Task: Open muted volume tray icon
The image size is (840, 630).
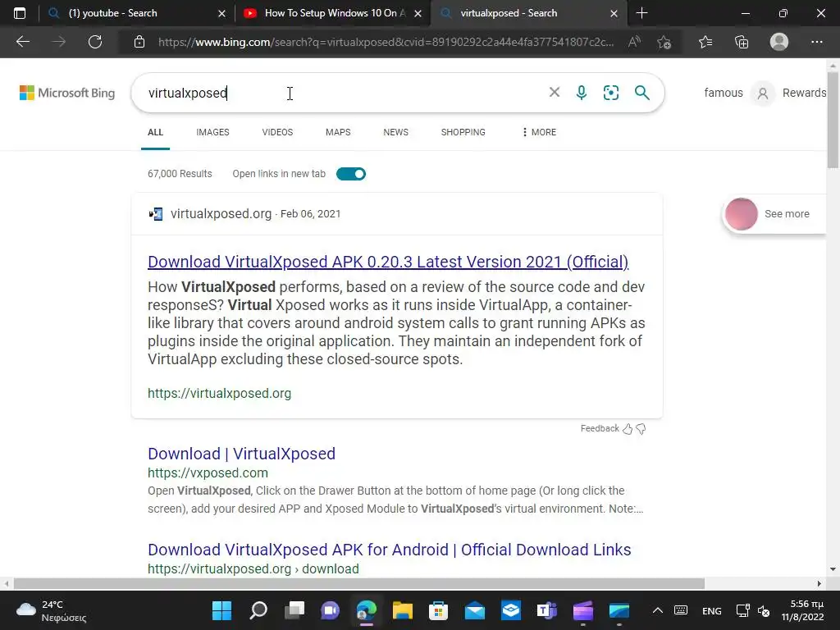Action: click(x=764, y=610)
